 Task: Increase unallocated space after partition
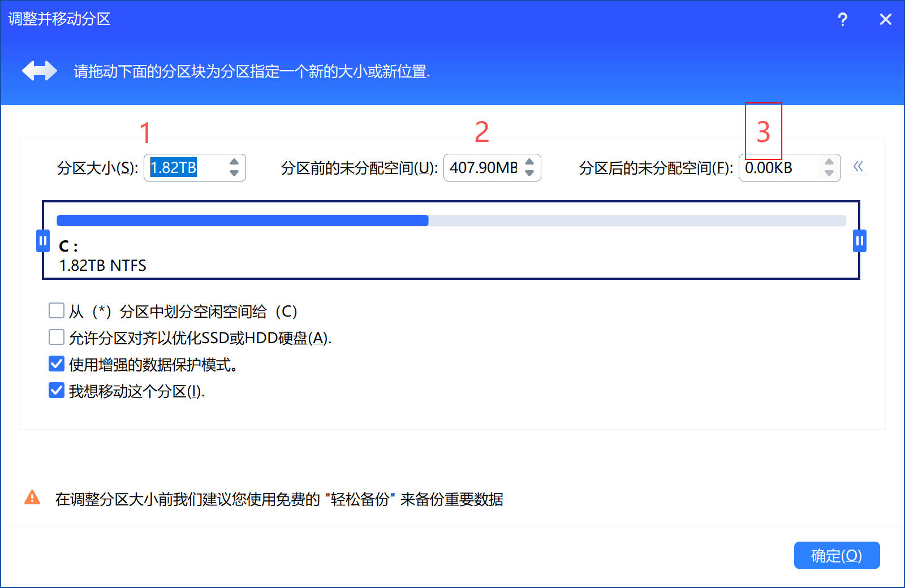click(829, 162)
